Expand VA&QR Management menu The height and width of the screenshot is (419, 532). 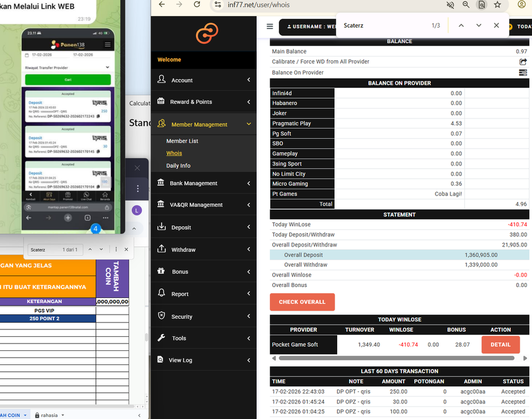click(204, 205)
